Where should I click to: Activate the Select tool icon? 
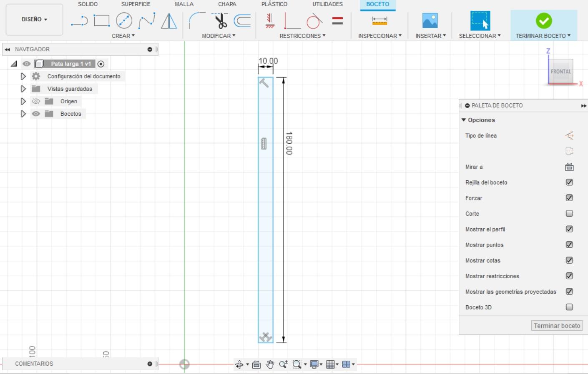(x=480, y=20)
